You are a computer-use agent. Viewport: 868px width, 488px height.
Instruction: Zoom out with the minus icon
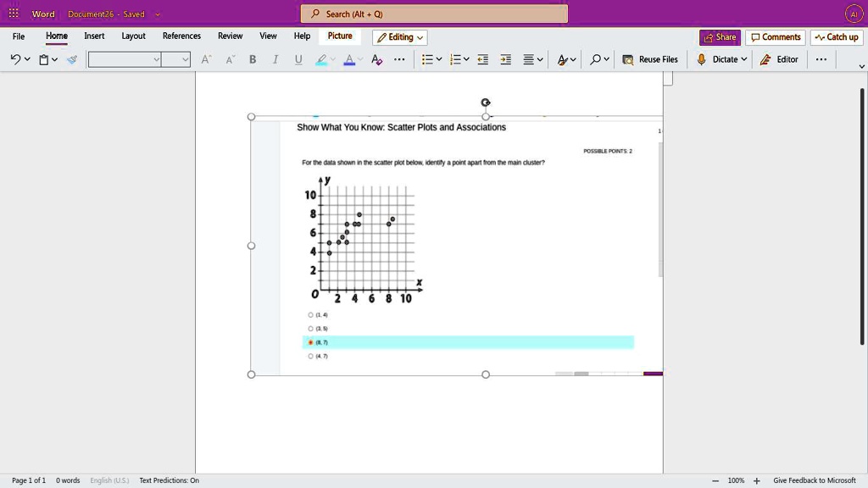click(715, 480)
